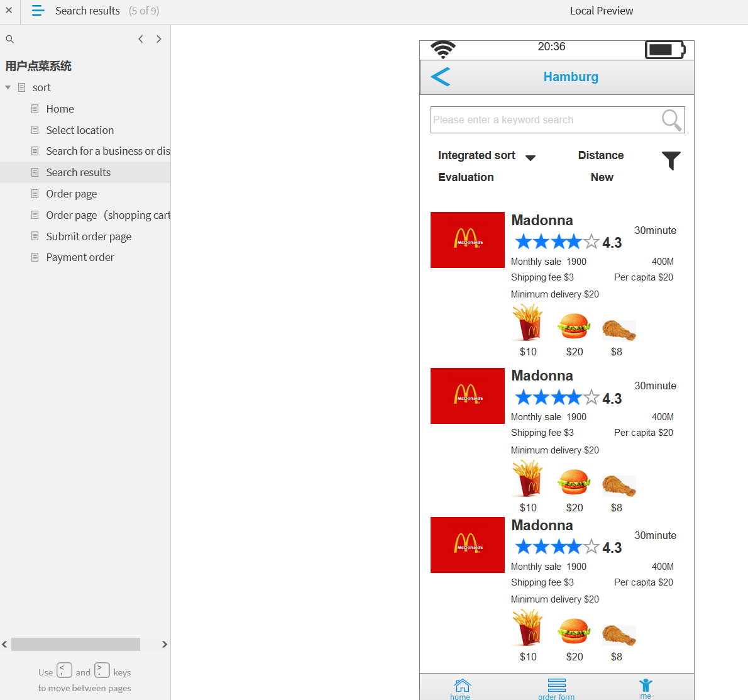748x700 pixels.
Task: Click the second listing's 400M distance
Action: click(663, 417)
